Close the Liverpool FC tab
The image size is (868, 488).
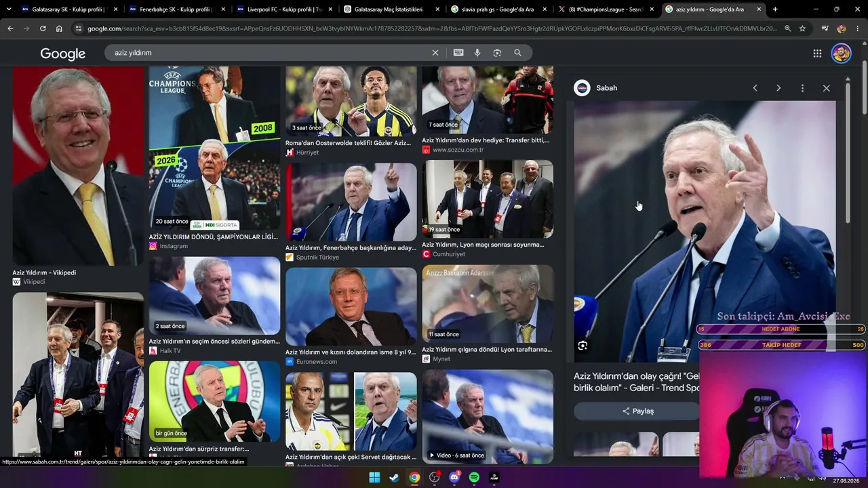click(x=330, y=9)
